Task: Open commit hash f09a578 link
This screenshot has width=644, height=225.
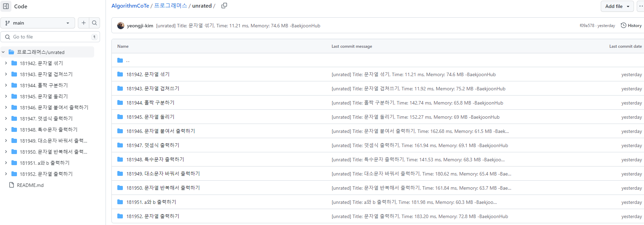Action: point(587,26)
